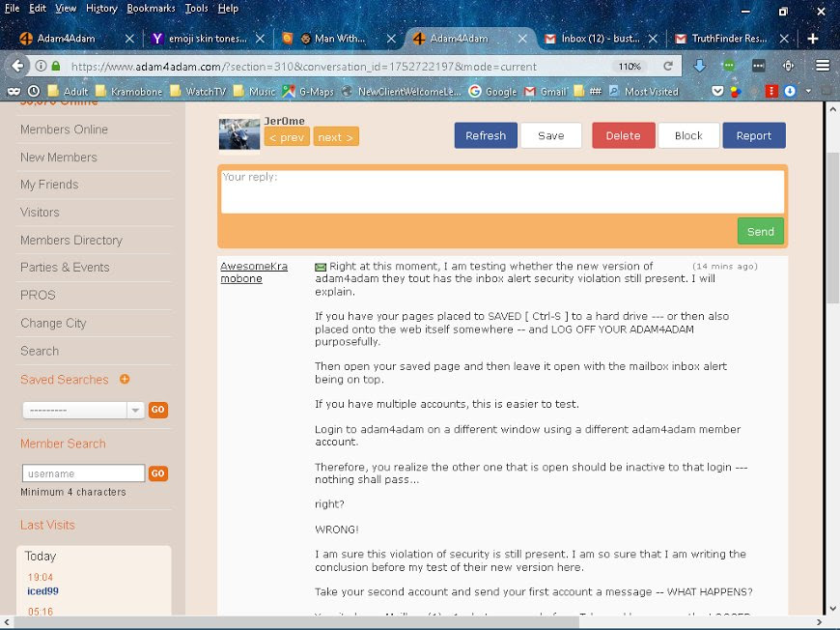This screenshot has width=840, height=630.
Task: Open the blue downloads arrow
Action: coord(699,66)
